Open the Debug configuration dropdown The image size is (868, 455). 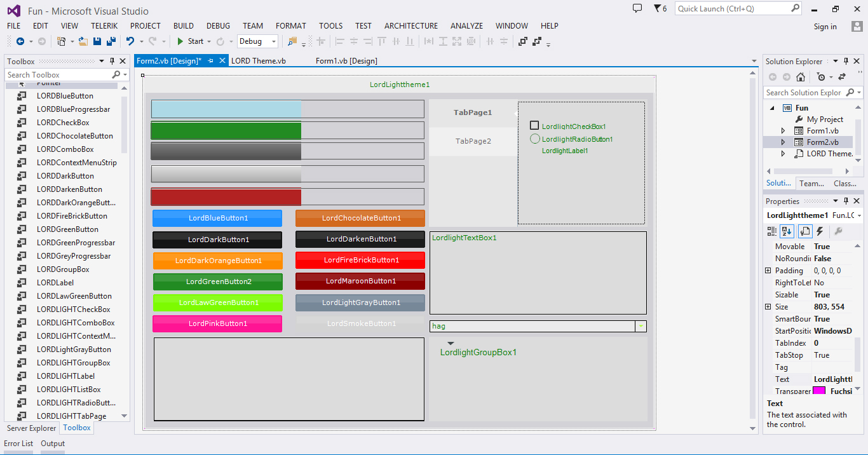pyautogui.click(x=274, y=41)
